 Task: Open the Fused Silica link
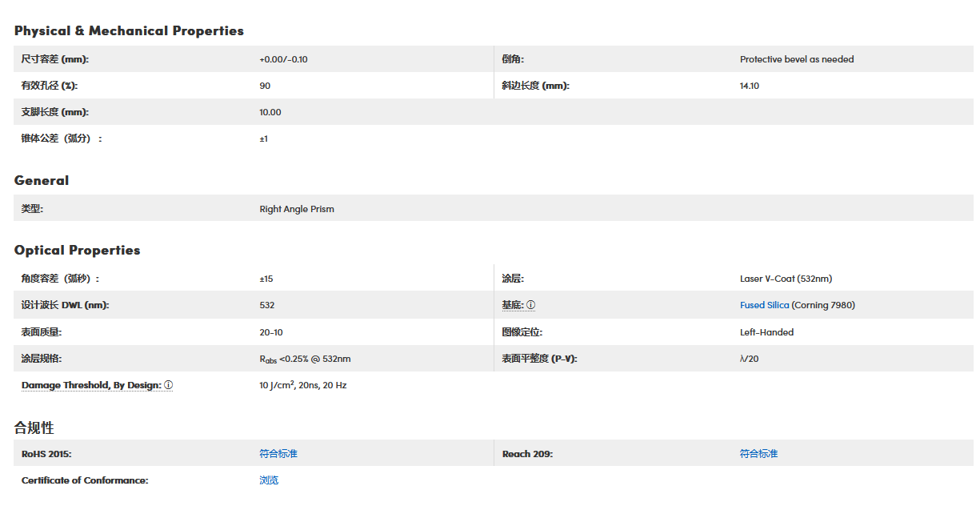click(x=764, y=305)
